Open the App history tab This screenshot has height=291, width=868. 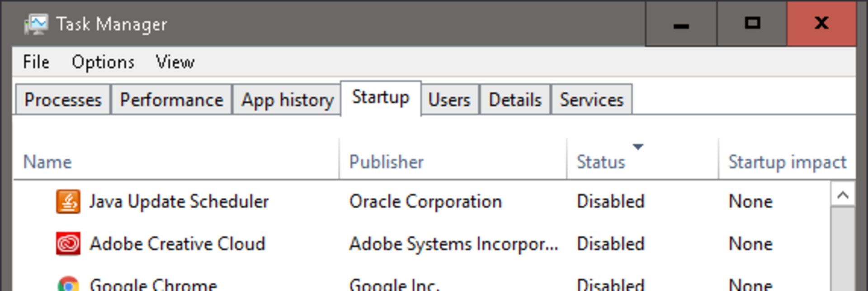pyautogui.click(x=287, y=100)
